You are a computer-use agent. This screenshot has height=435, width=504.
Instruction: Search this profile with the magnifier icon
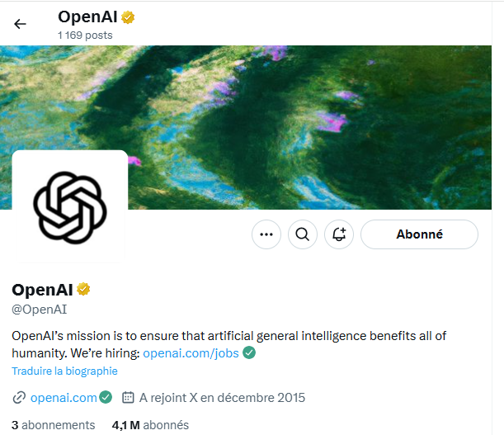tap(303, 234)
